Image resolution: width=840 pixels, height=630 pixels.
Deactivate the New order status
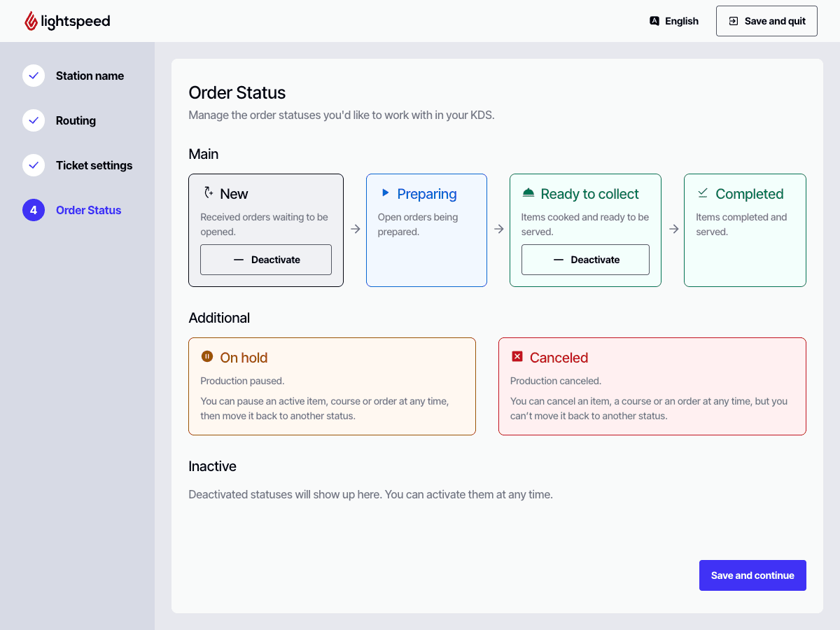point(266,260)
